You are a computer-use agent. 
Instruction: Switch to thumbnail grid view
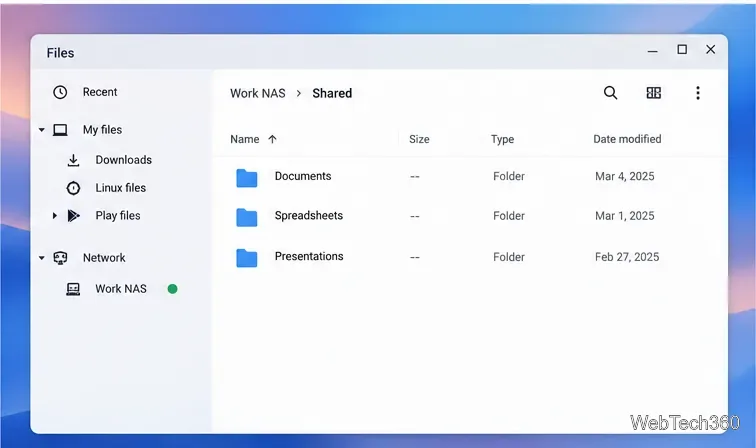[653, 93]
